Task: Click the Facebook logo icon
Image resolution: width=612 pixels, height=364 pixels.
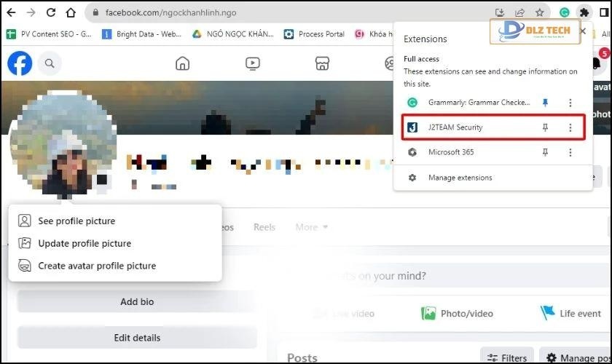Action: [20, 63]
